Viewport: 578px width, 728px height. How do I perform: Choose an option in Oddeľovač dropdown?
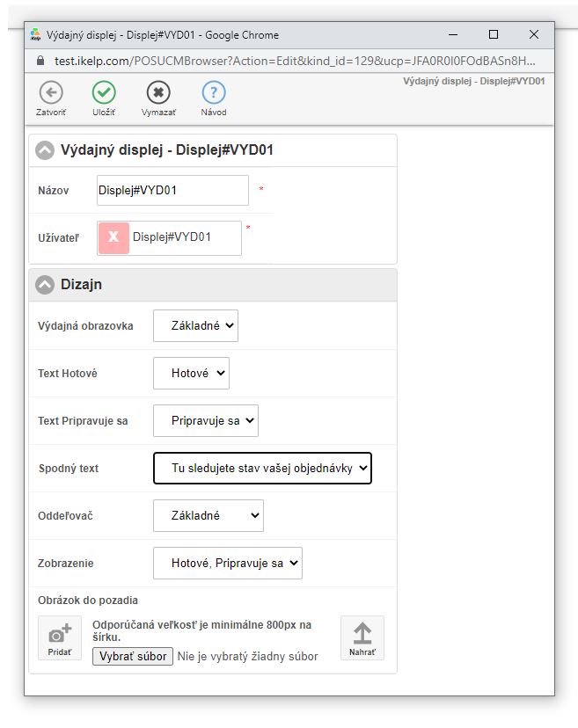(208, 515)
